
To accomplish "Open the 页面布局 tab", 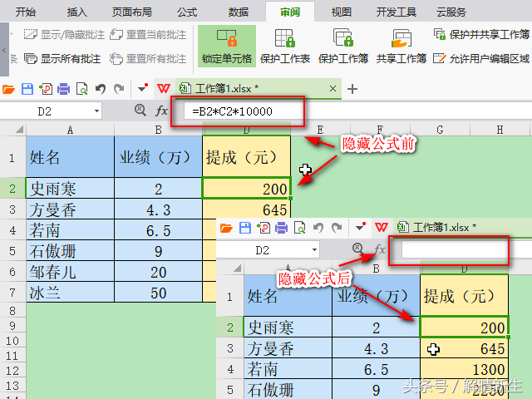I will click(132, 12).
